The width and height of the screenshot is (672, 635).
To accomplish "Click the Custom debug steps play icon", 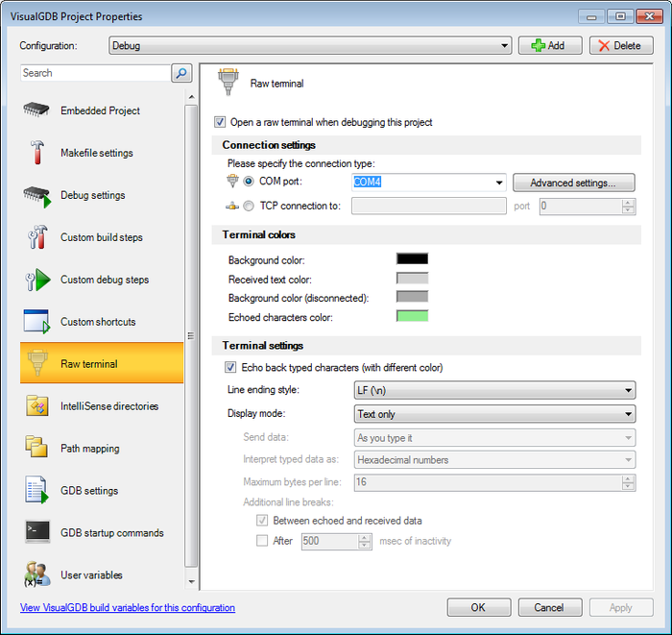I will (37, 280).
